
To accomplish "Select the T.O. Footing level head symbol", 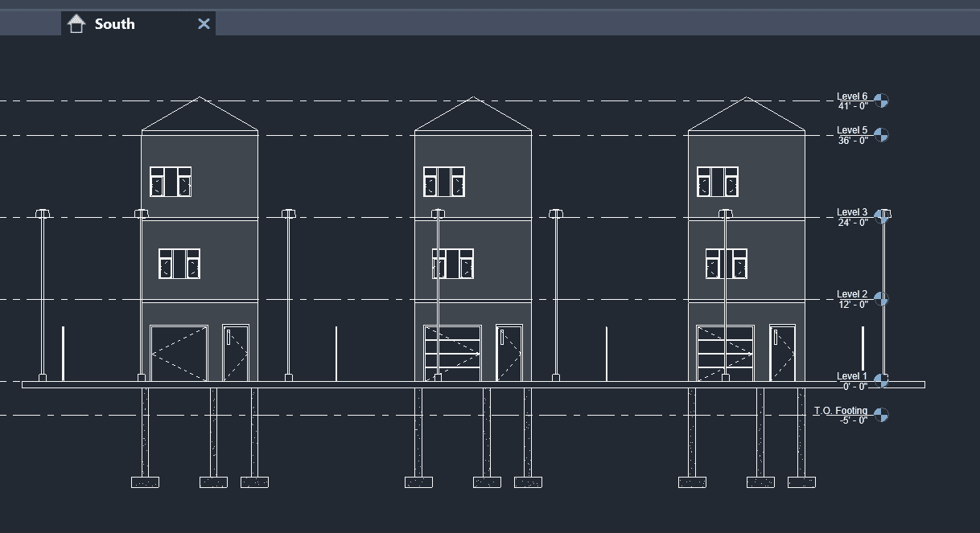I will click(882, 415).
